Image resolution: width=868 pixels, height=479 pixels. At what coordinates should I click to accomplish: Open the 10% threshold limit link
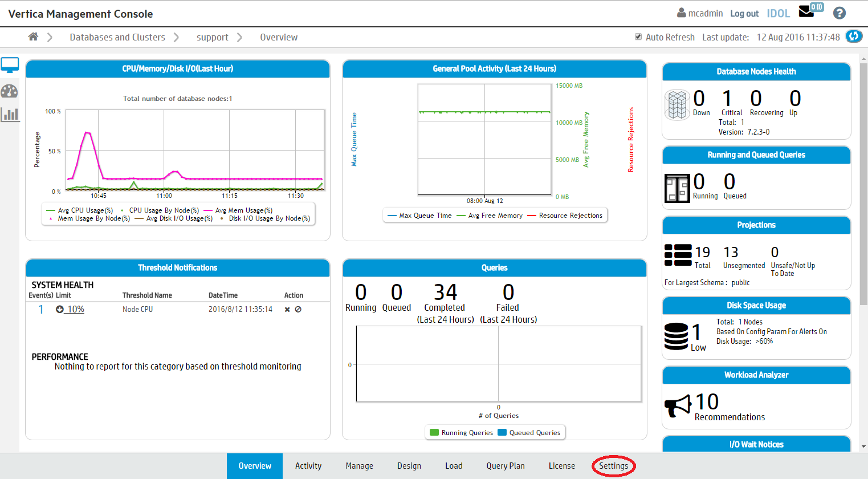[75, 309]
